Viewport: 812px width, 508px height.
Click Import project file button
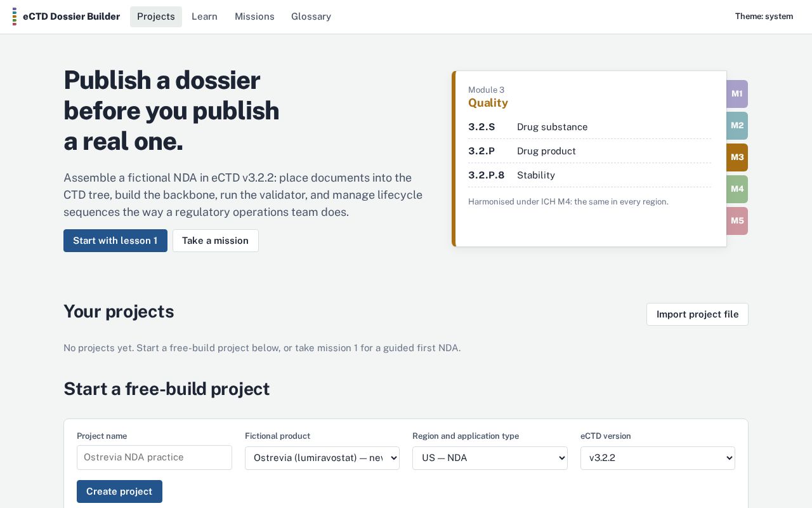(x=697, y=314)
